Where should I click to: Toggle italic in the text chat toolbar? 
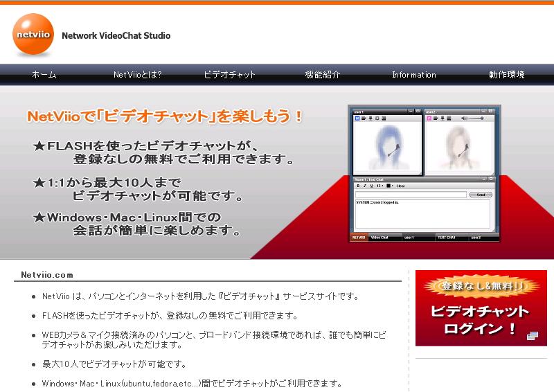(x=365, y=186)
